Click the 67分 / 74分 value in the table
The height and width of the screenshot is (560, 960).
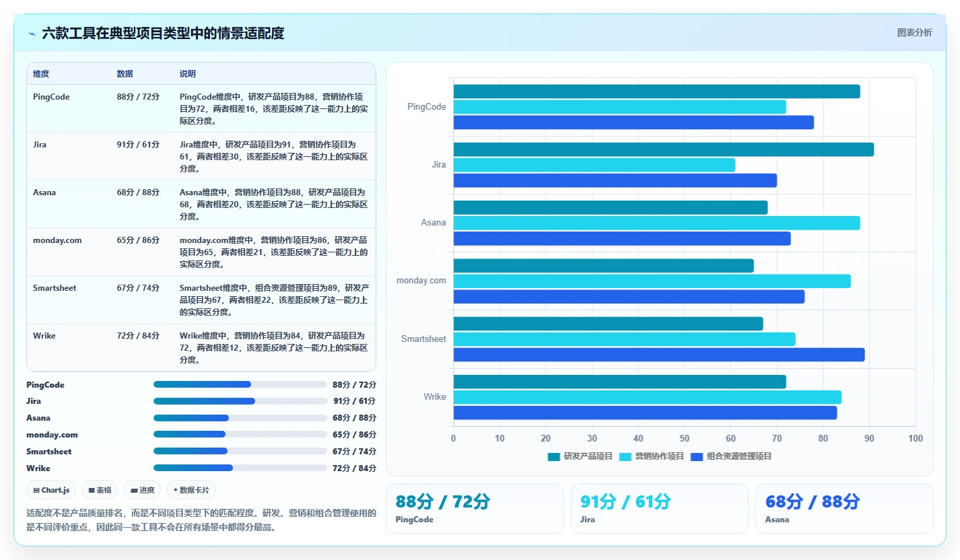138,288
